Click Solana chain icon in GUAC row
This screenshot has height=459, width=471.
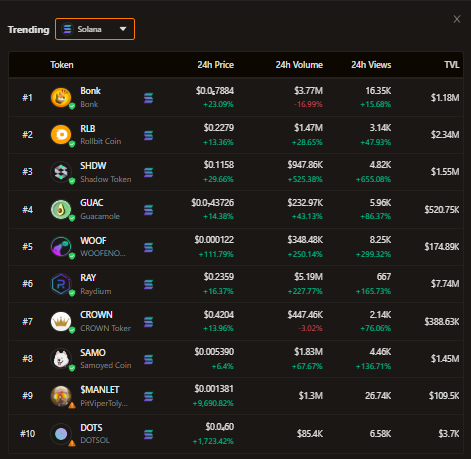148,210
